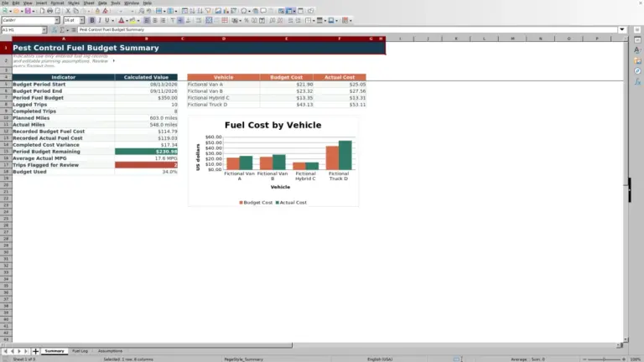Toggle Underline formatting
Screen dimensions: 644x362
107,20
